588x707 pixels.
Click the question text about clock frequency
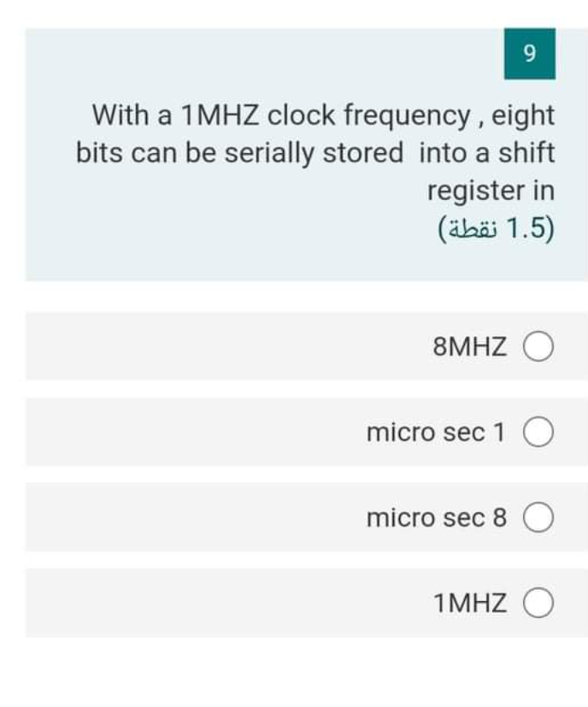coord(320,152)
